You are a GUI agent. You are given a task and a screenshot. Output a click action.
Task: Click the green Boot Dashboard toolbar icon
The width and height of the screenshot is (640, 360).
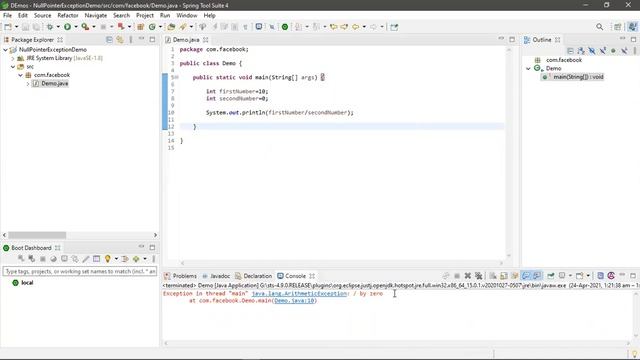point(285,27)
